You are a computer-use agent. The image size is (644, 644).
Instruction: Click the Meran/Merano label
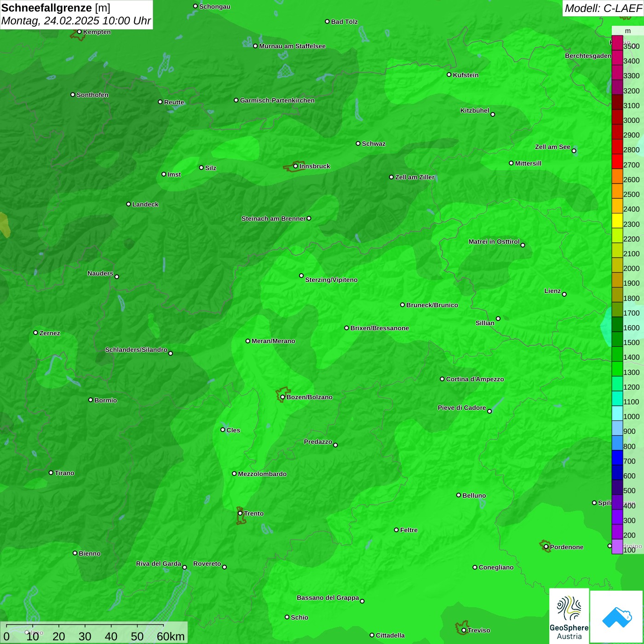point(273,341)
